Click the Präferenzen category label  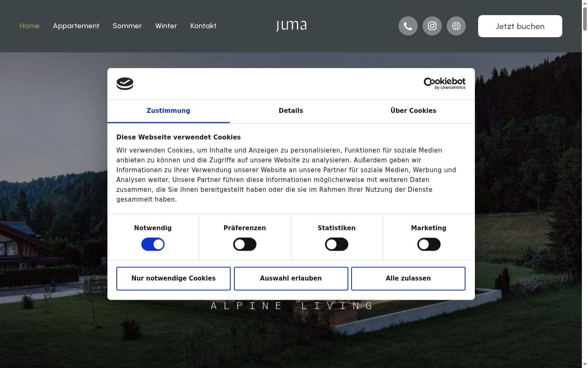(245, 228)
